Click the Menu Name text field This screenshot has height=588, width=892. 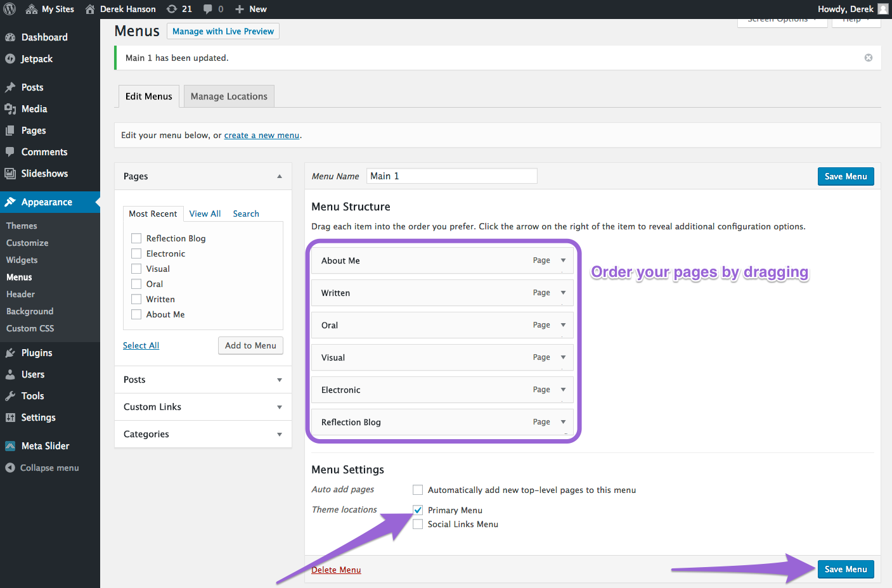coord(451,176)
